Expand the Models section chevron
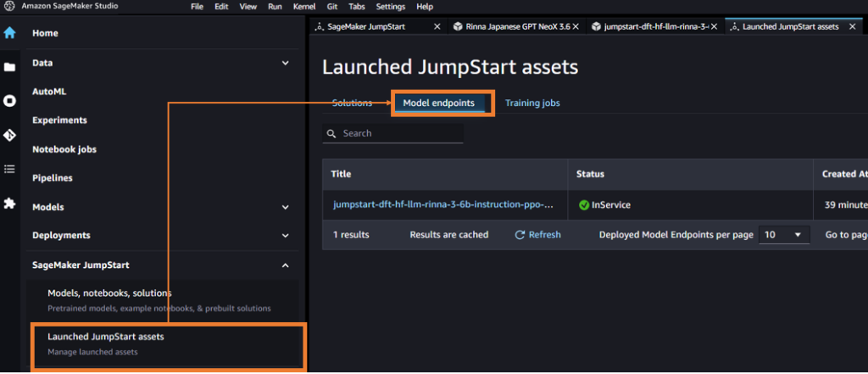The width and height of the screenshot is (868, 374). pos(285,207)
